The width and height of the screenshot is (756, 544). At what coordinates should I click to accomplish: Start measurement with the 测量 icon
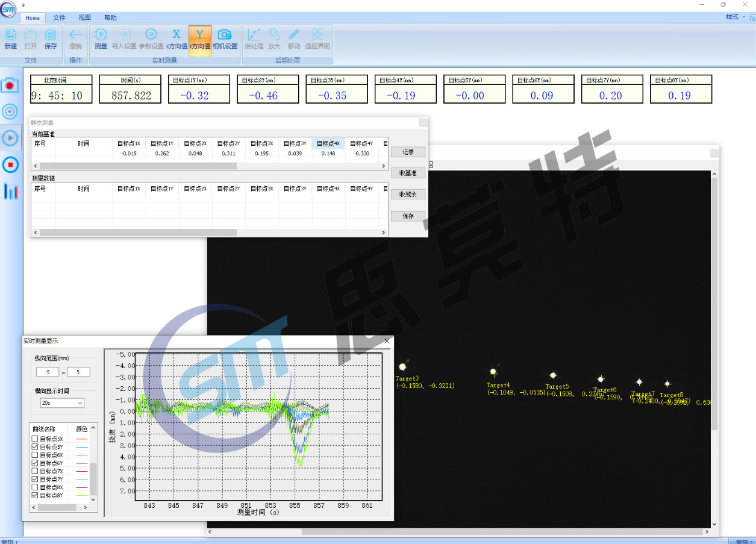coord(101,39)
